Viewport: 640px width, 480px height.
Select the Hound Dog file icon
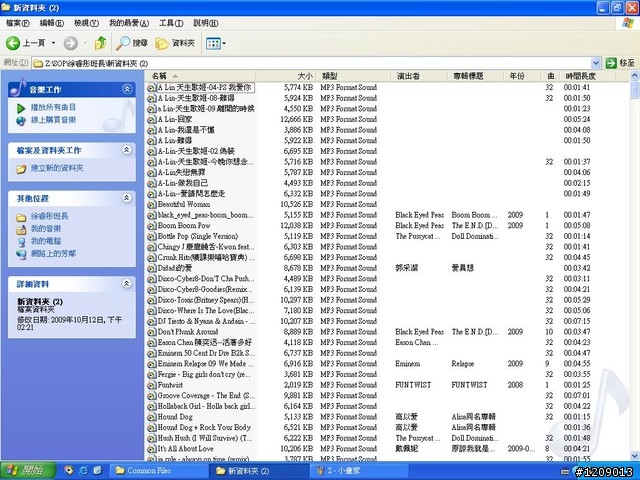152,417
